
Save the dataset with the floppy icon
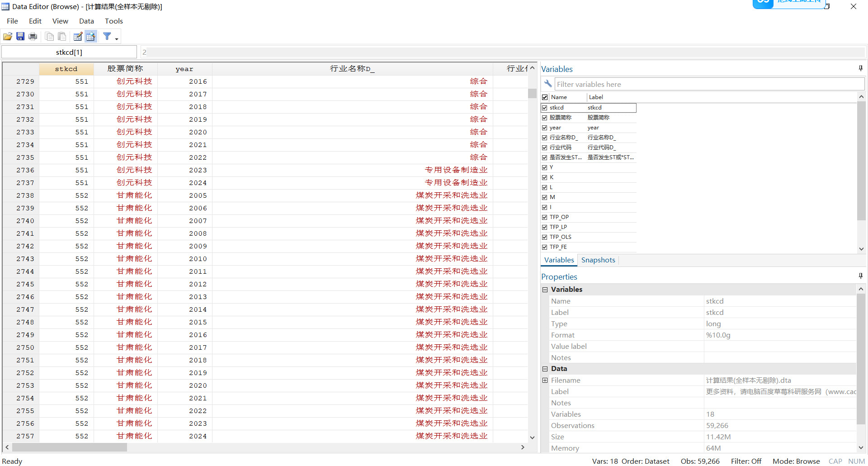pos(20,36)
